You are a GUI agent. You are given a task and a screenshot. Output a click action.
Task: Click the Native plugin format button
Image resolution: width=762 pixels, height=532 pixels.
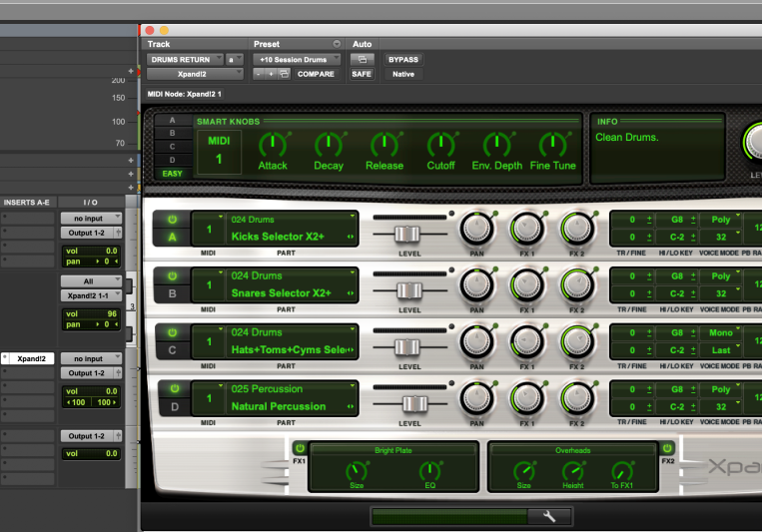tap(403, 74)
